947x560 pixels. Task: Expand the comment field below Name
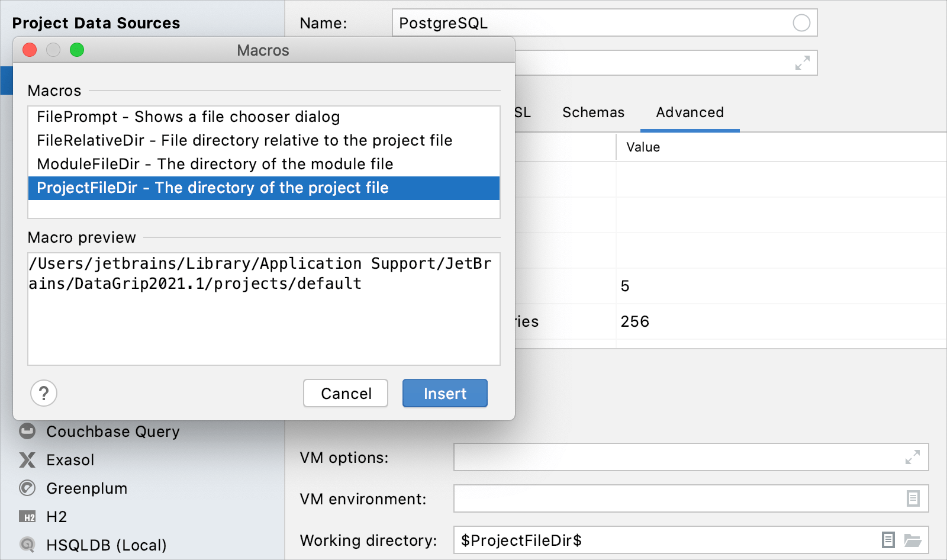(802, 63)
